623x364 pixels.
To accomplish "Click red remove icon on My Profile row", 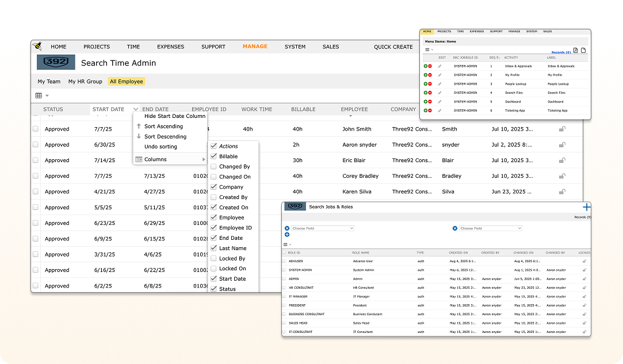I will (x=430, y=75).
